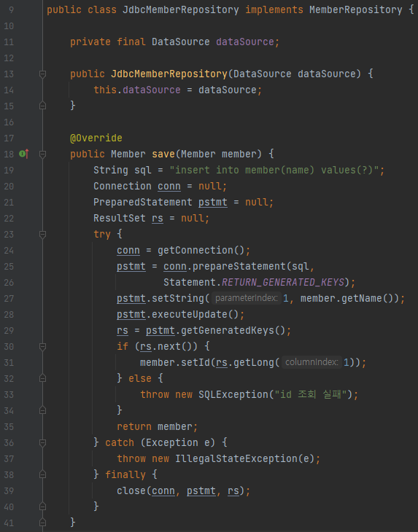This screenshot has height=532, width=418.
Task: Click the prepareStatement method call
Action: point(239,266)
